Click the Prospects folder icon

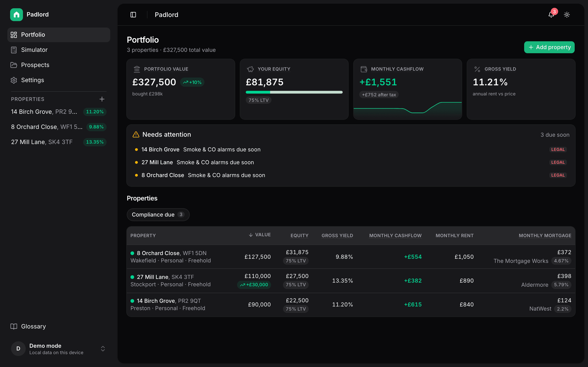point(14,65)
